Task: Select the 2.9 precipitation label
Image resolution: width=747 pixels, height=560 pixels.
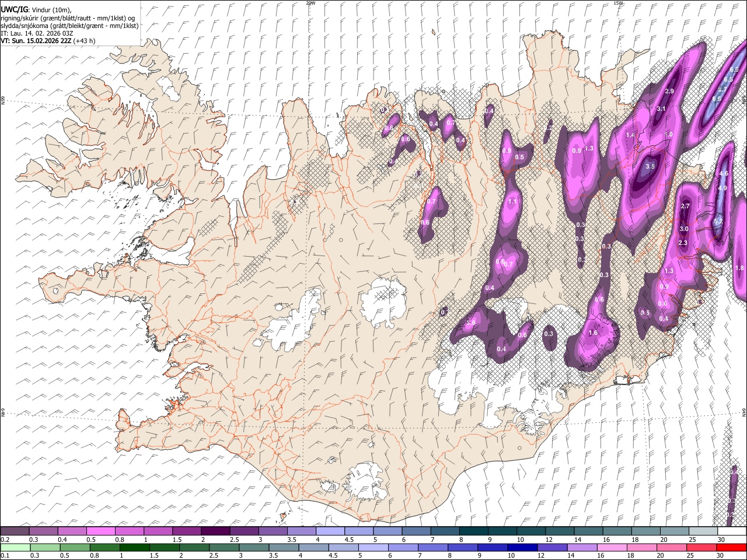Action: click(x=669, y=92)
